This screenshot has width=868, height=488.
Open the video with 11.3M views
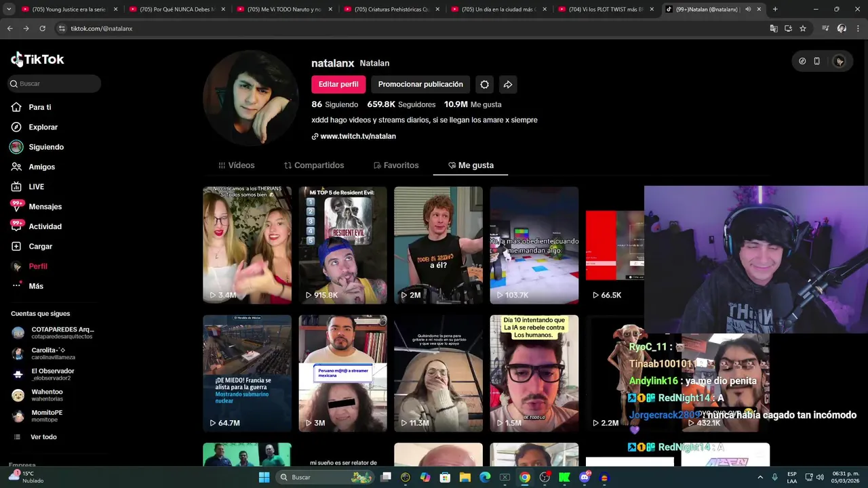click(x=438, y=373)
